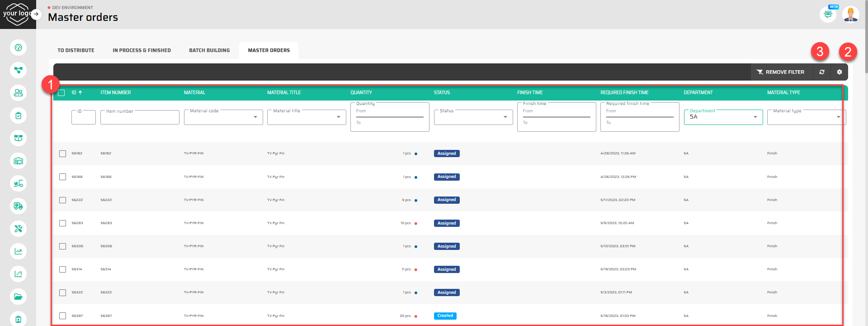Open the Status filter dropdown

coord(473,117)
